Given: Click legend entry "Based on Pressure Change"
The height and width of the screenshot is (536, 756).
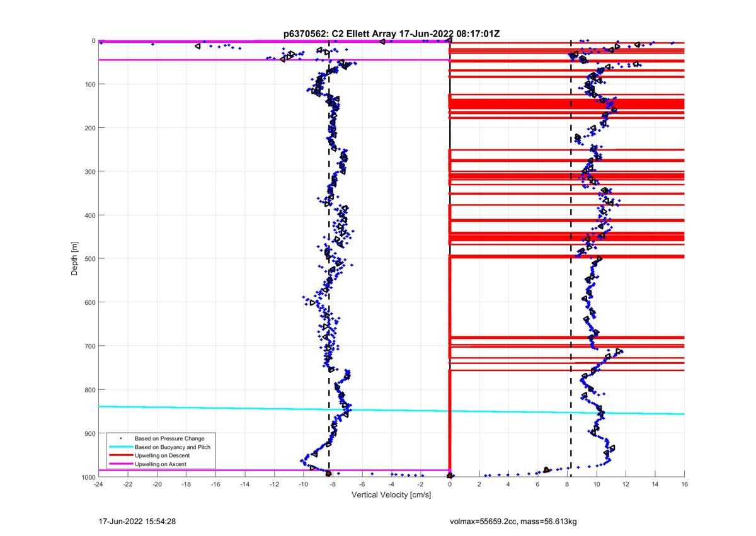Looking at the screenshot, I should 169,438.
